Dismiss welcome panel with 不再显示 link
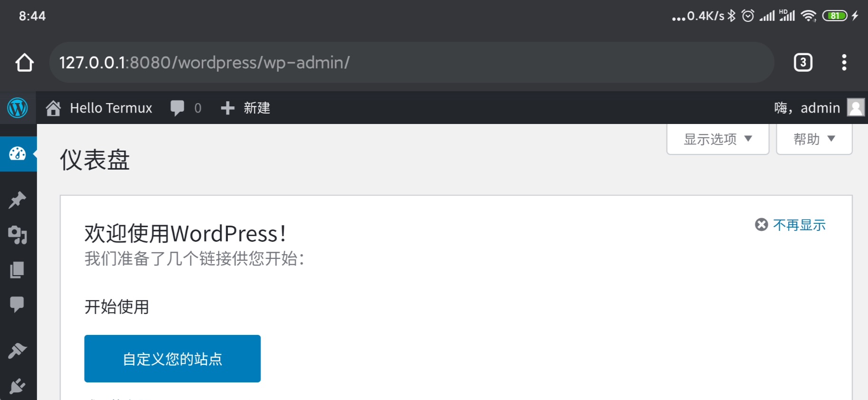Screen dimensions: 868x400 [x=791, y=225]
